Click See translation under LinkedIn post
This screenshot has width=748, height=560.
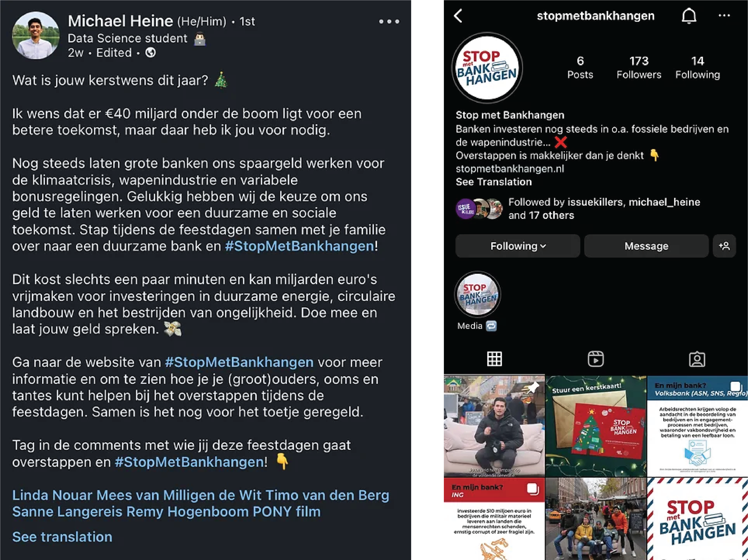(x=62, y=537)
